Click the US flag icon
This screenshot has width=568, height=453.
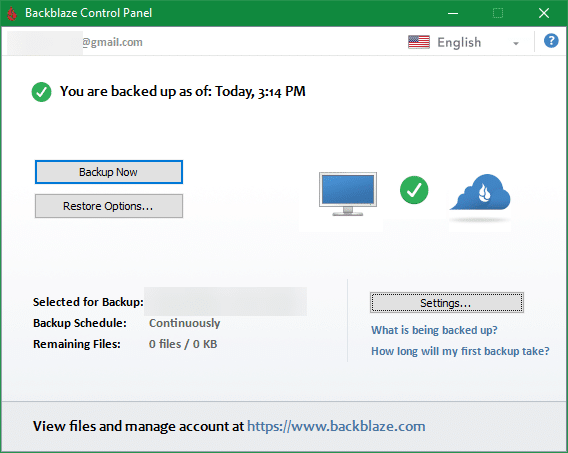pos(419,42)
